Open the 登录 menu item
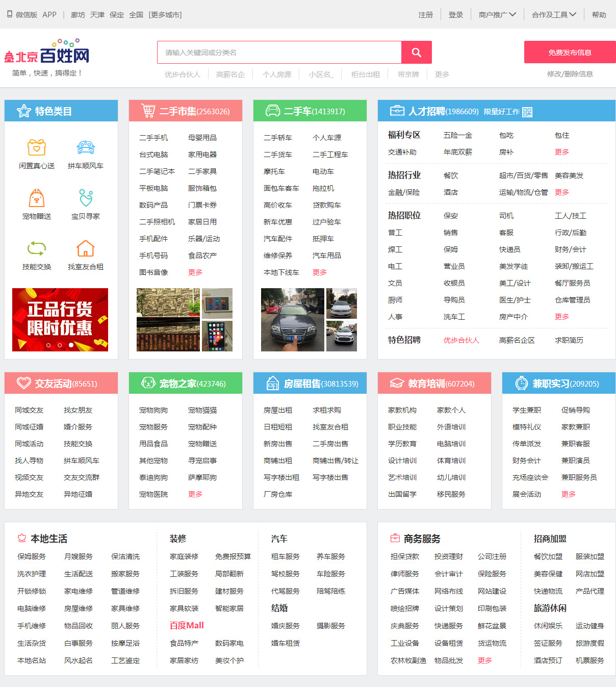The height and width of the screenshot is (687, 616). 455,15
